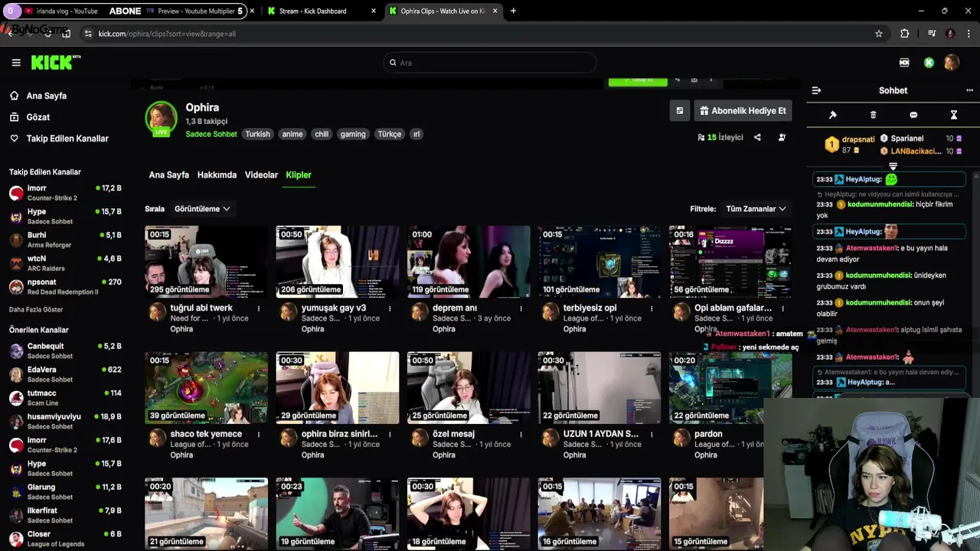This screenshot has height=551, width=980.
Task: Open the shaco tek yemece clip title
Action: pyautogui.click(x=206, y=434)
